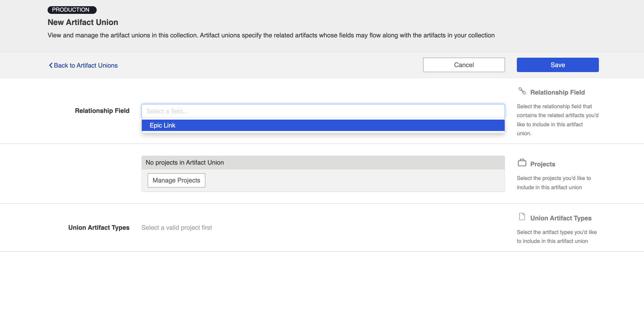Go back to Artifact Unions link
The width and height of the screenshot is (644, 309).
[x=86, y=65]
